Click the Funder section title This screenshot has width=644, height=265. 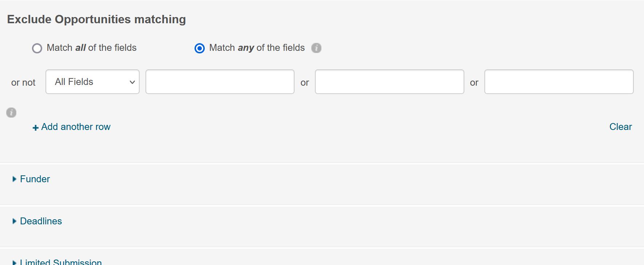tap(35, 179)
